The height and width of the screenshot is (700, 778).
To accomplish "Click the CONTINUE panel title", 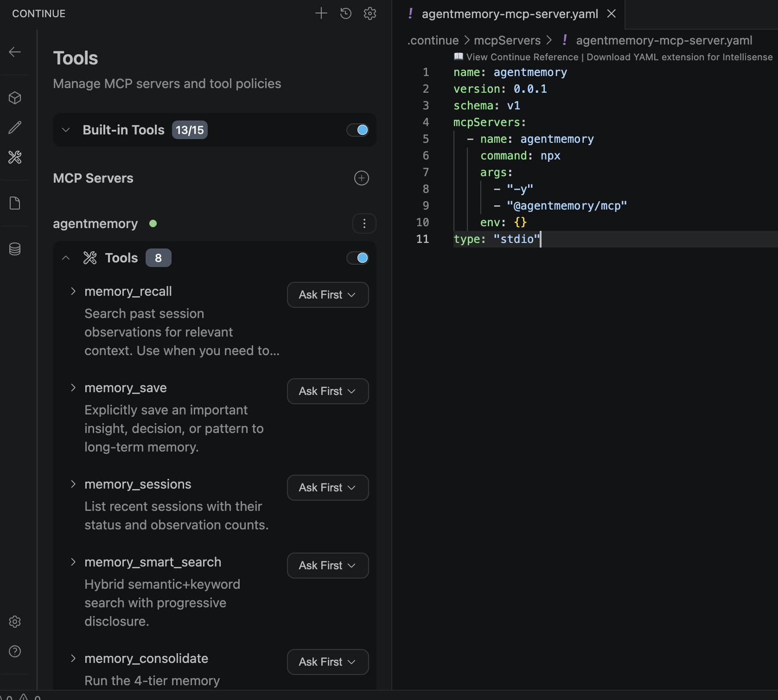I will coord(39,13).
